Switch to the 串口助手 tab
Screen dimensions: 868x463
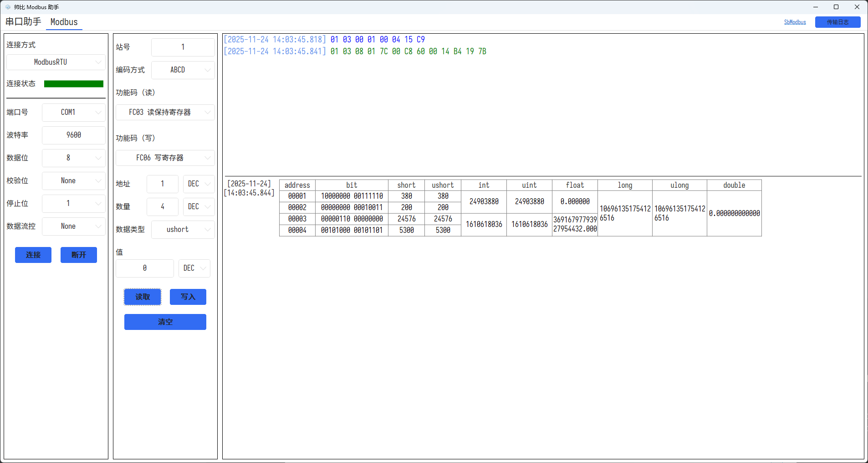tap(23, 22)
